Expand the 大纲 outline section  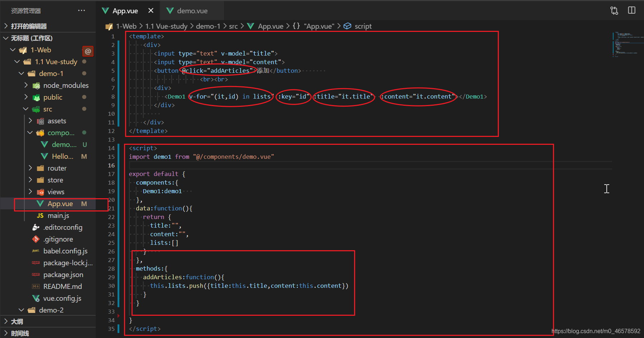17,322
